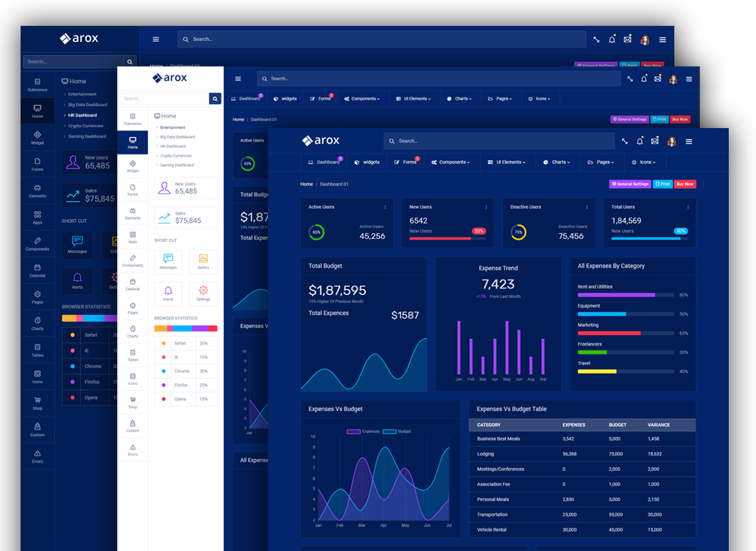
Task: Click the search button in the white sidebar
Action: tap(215, 99)
